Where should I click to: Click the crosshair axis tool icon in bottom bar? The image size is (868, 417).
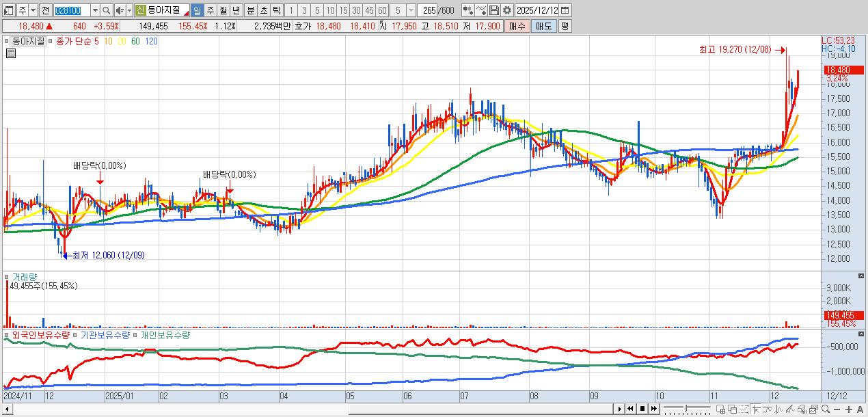(x=756, y=409)
